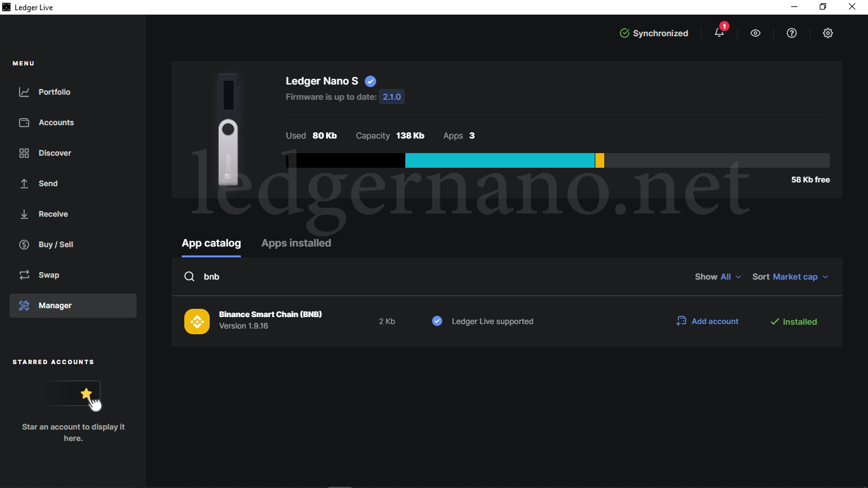This screenshot has height=488, width=868.
Task: Open the Swap page
Action: pyautogui.click(x=73, y=275)
